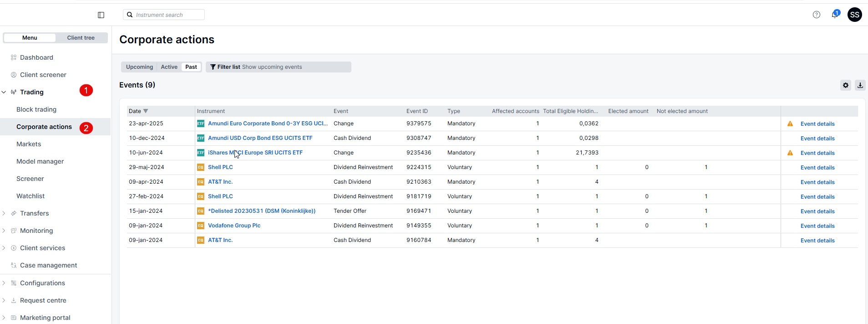Expand the Transfers menu section
Viewport: 868px width, 324px height.
[x=4, y=213]
